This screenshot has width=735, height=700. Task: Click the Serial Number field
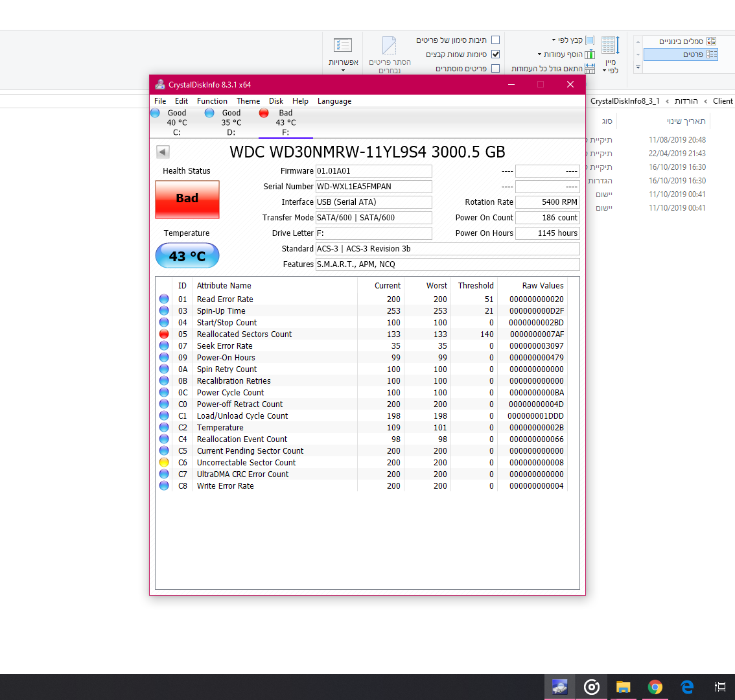pyautogui.click(x=373, y=187)
